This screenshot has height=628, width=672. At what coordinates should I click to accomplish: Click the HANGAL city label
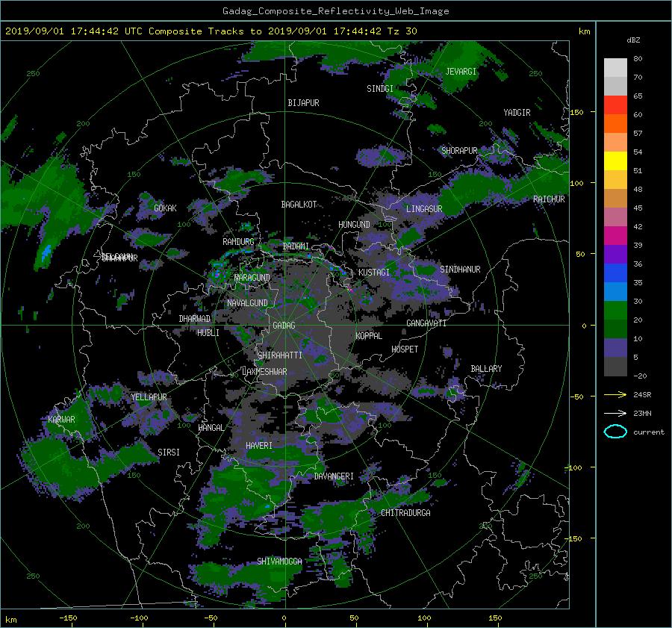pos(211,428)
